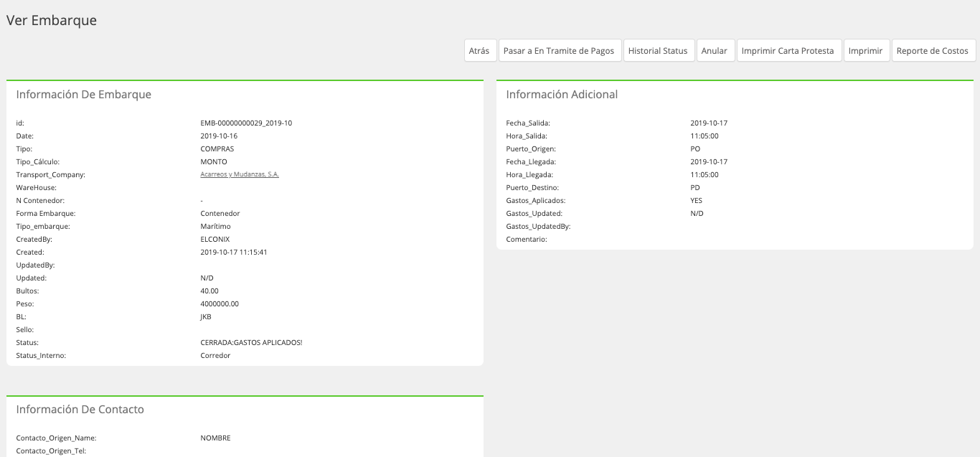Click the CreatedBy value ELCONIX
The width and height of the screenshot is (980, 457).
pyautogui.click(x=215, y=239)
